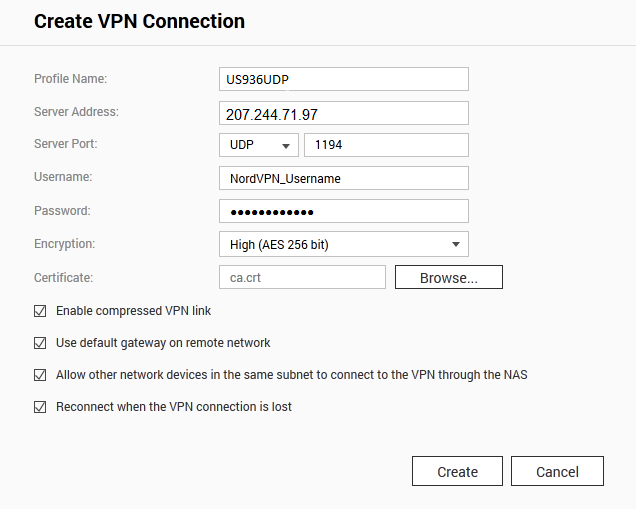Click the masked Password field
Viewport: 636px width, 509px height.
click(343, 211)
